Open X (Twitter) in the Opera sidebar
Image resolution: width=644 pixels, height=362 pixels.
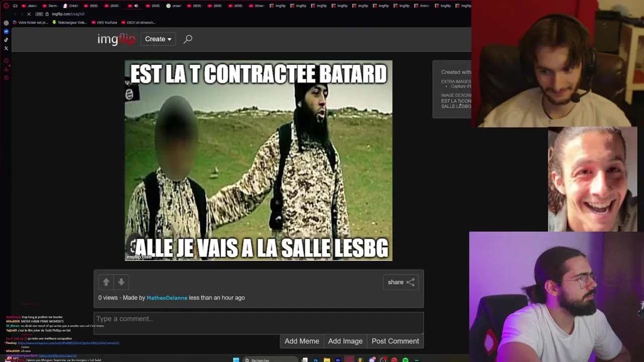tap(6, 48)
